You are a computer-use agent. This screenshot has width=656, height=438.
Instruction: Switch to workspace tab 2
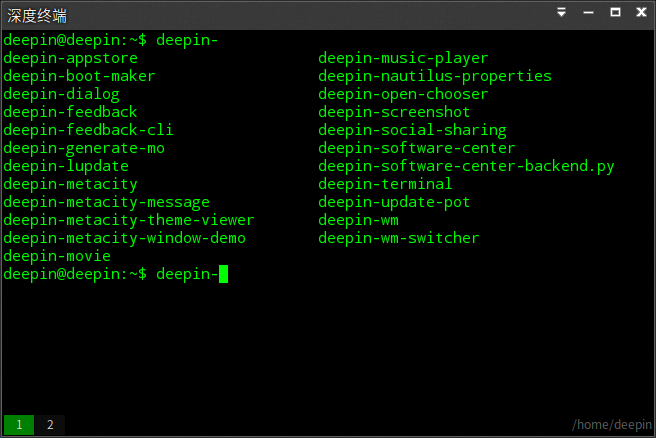pos(50,425)
